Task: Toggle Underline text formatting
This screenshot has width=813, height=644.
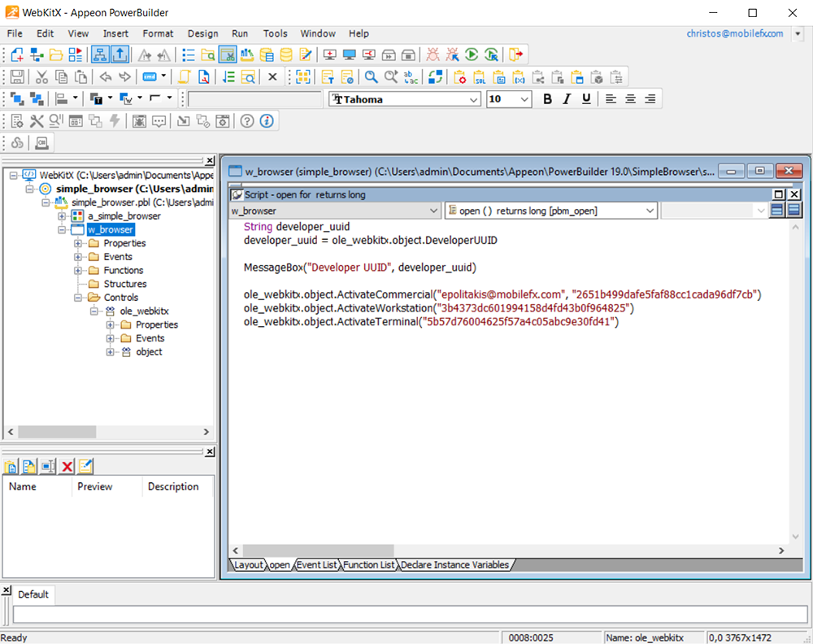Action: pos(586,98)
